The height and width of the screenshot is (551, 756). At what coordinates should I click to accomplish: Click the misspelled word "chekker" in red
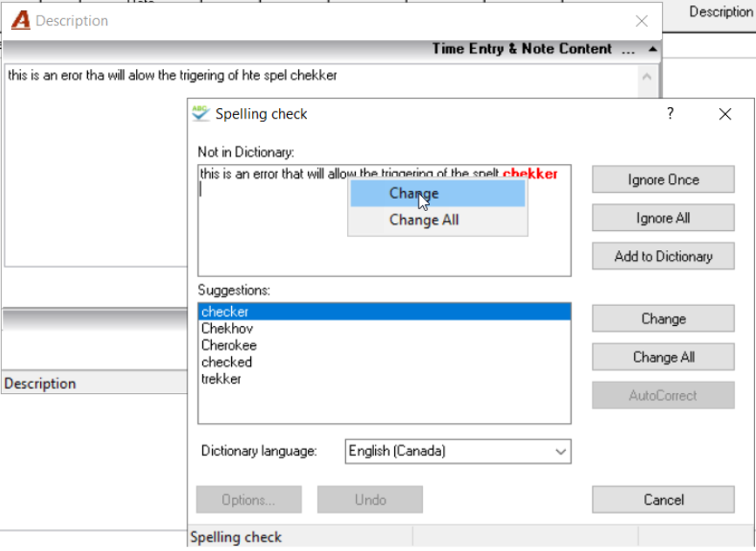(x=530, y=173)
